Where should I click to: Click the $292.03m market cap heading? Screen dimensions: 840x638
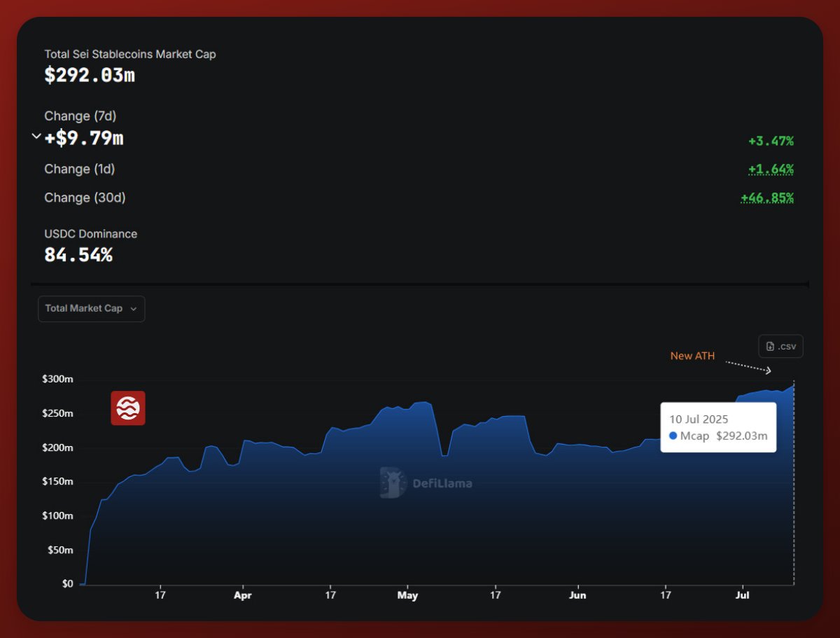[90, 75]
